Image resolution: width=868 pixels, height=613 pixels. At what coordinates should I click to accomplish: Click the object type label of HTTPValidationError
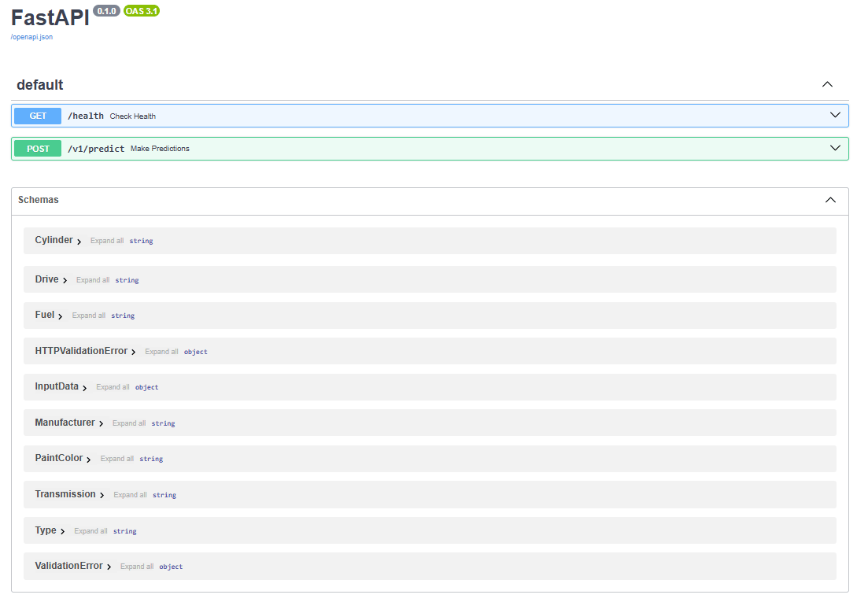tap(196, 353)
